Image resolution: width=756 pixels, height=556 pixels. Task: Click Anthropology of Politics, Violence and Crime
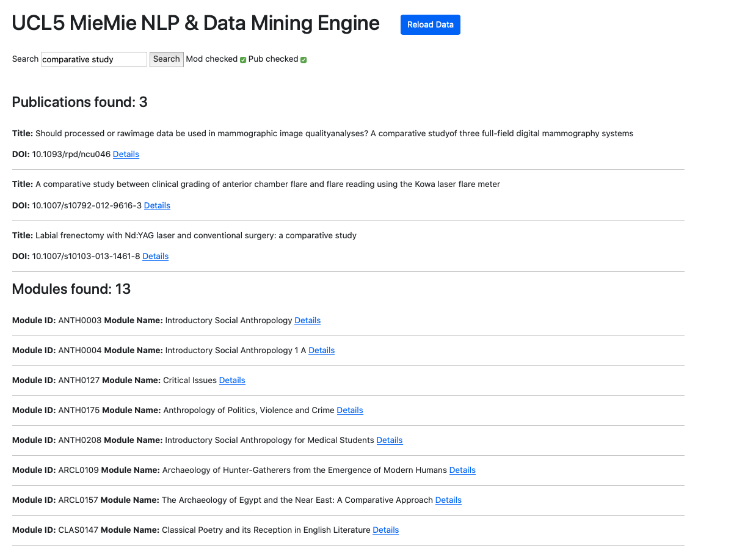click(249, 410)
